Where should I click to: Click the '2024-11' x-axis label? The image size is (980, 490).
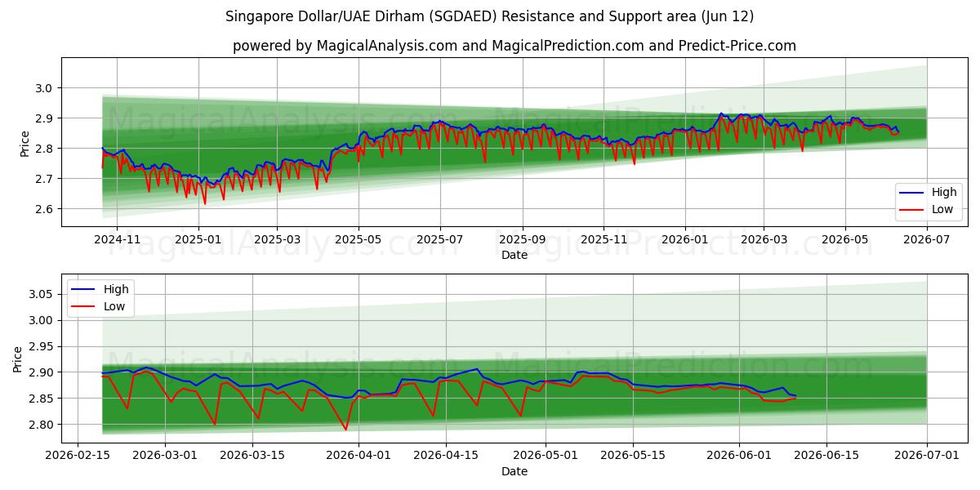point(117,240)
